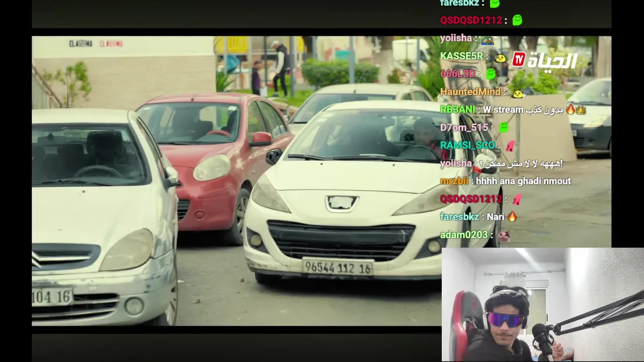Screen dimensions: 644x362
Task: Click the green emote beside QSDQSD1212
Action: tap(517, 20)
